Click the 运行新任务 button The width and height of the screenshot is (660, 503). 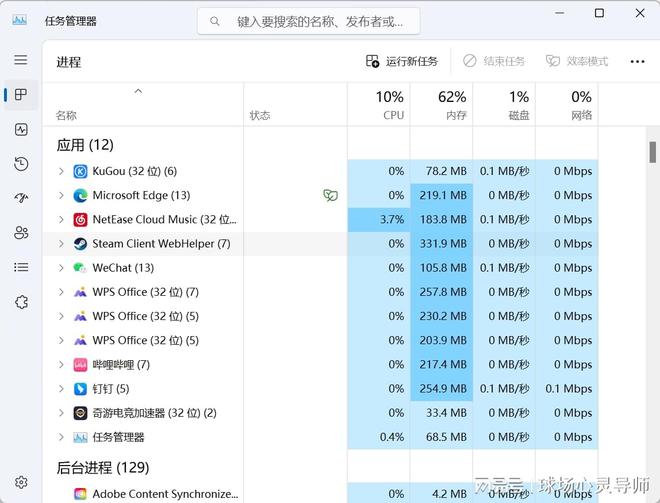(402, 61)
